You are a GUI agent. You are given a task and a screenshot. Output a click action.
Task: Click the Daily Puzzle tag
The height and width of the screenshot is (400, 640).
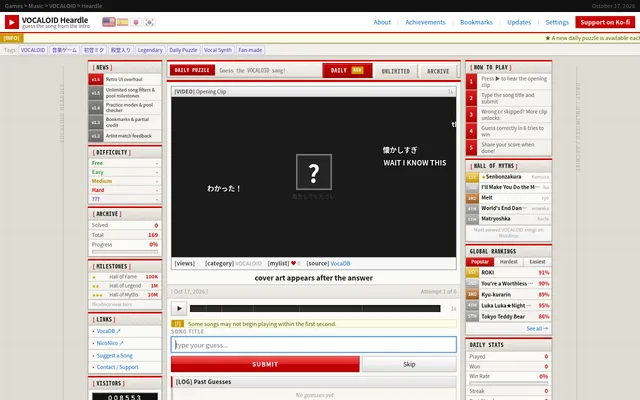pos(183,50)
